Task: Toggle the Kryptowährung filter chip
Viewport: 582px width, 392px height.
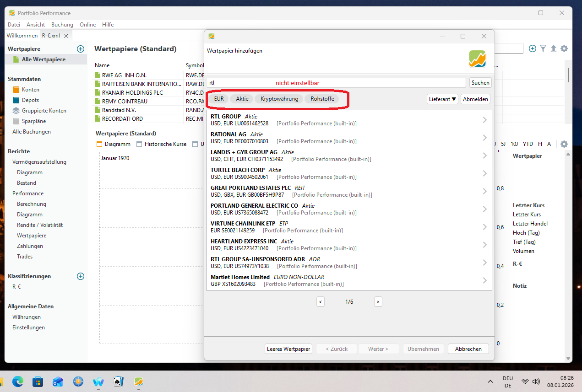Action: [279, 99]
